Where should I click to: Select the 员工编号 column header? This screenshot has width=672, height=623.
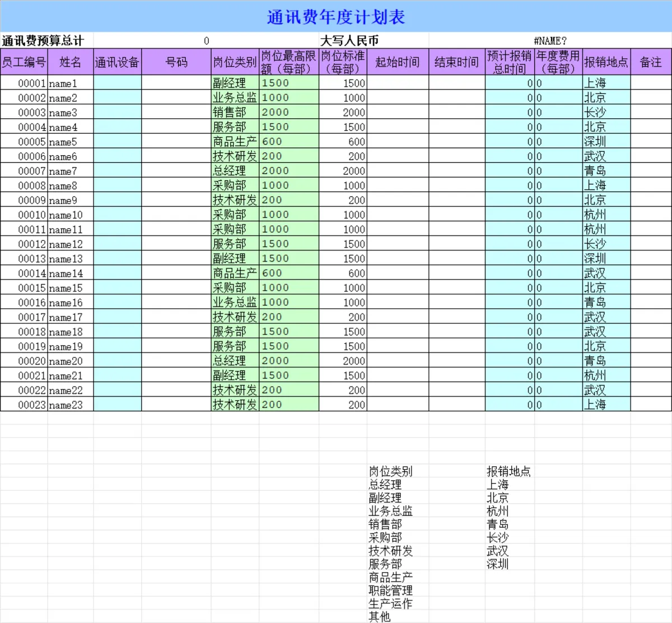24,62
